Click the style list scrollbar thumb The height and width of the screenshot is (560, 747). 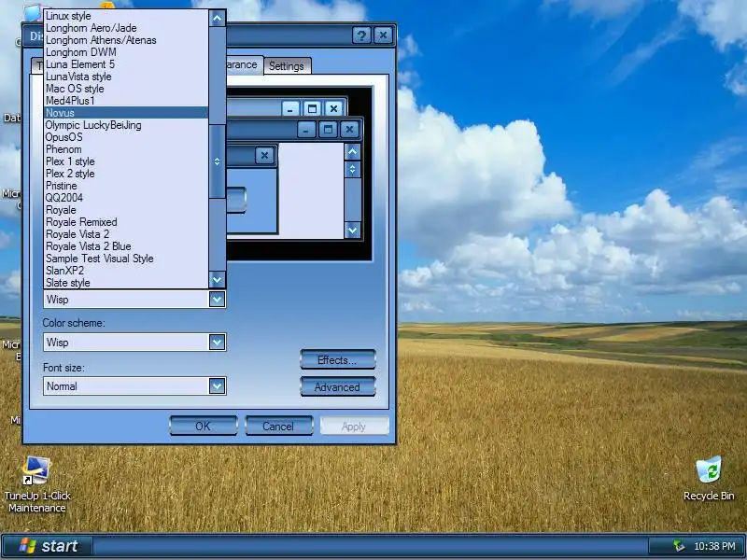(217, 161)
